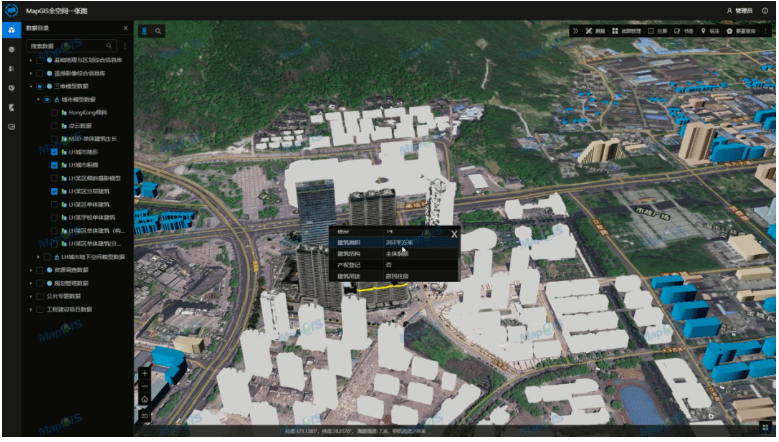Click the zoom in (+) map button

145,373
